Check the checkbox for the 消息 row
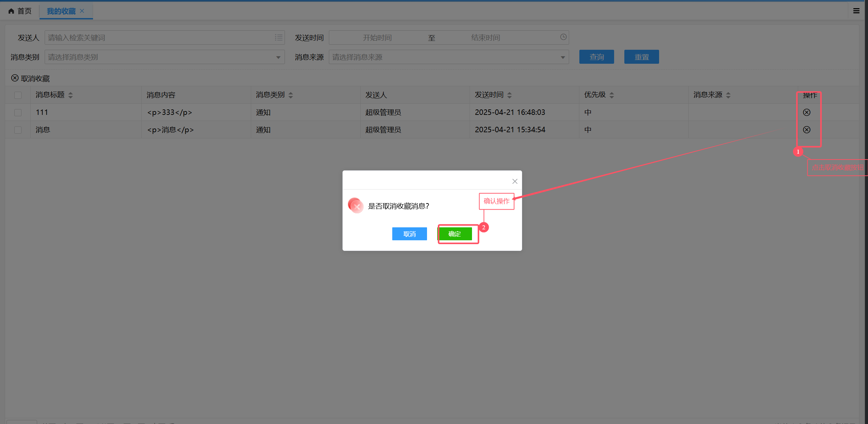Image resolution: width=868 pixels, height=424 pixels. pos(18,130)
